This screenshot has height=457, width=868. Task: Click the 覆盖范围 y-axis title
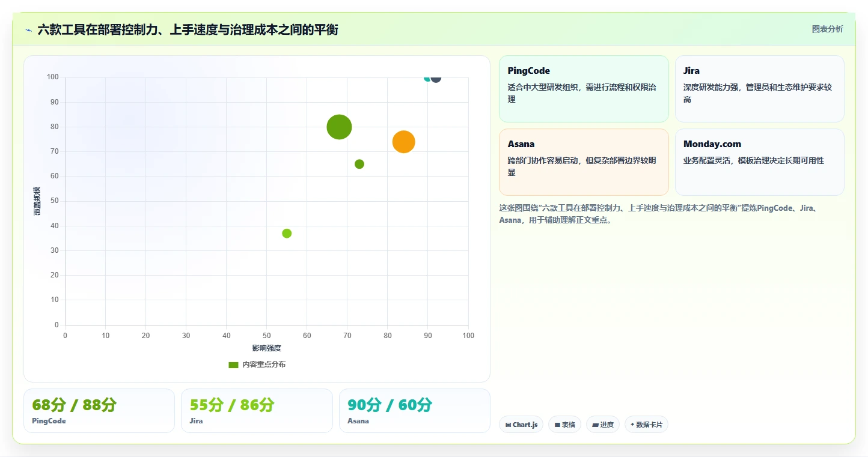pyautogui.click(x=37, y=201)
